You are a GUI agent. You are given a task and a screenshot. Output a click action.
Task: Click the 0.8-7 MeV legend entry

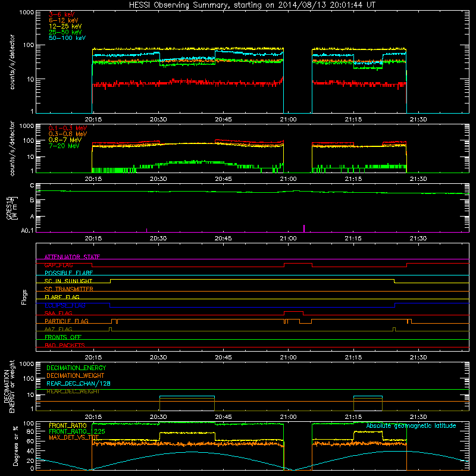[65, 140]
